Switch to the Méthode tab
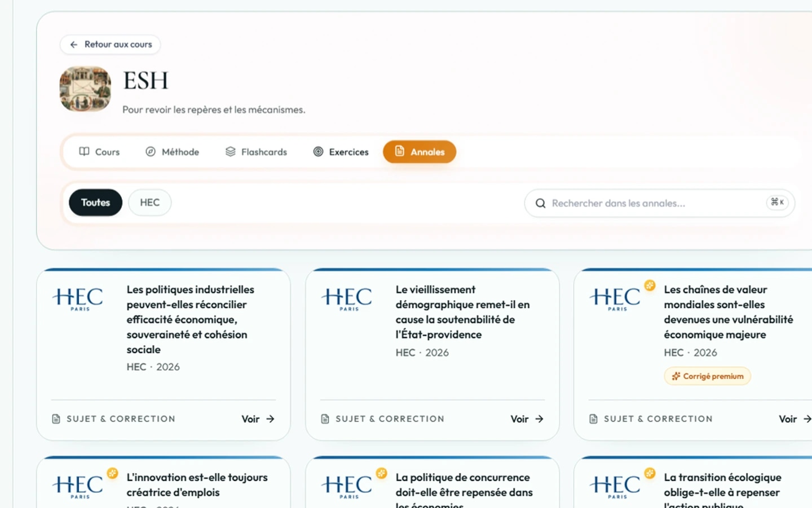 [173, 152]
